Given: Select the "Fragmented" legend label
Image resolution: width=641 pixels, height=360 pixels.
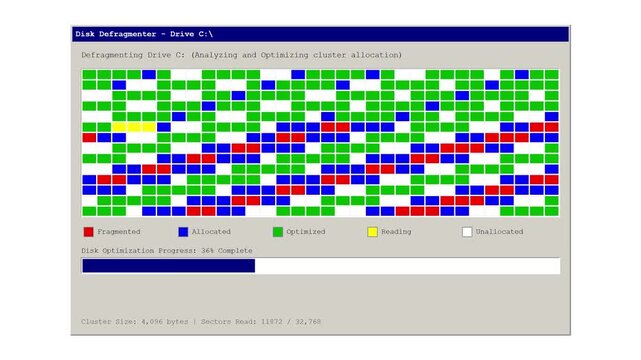Looking at the screenshot, I should click(x=119, y=232).
